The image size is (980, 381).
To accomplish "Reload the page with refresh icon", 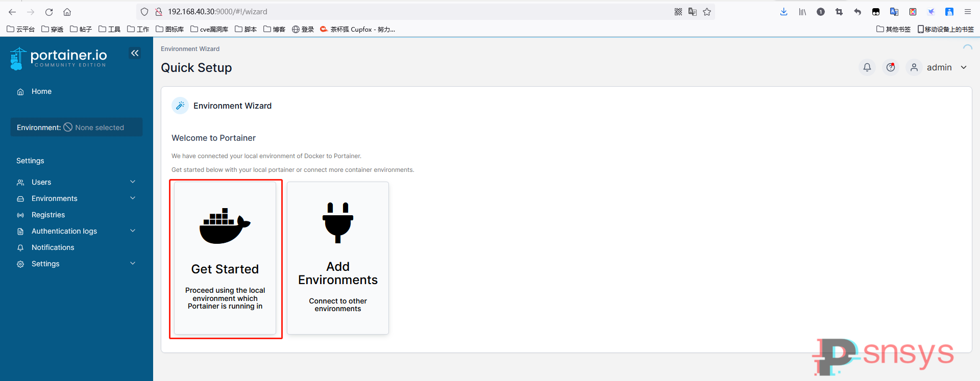I will point(49,12).
